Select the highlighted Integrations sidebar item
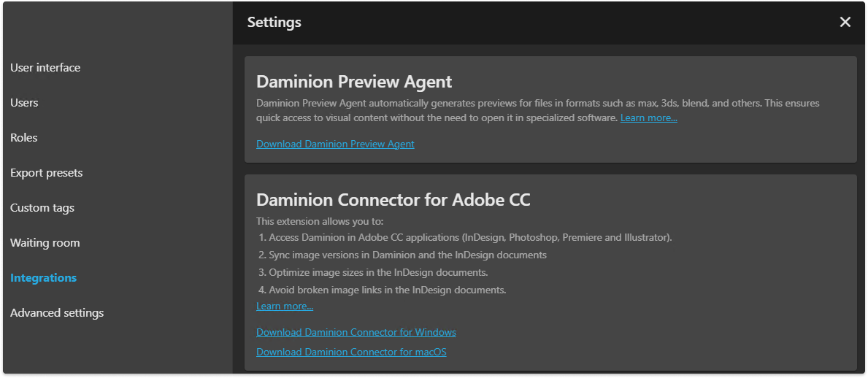Image resolution: width=868 pixels, height=378 pixels. tap(43, 278)
